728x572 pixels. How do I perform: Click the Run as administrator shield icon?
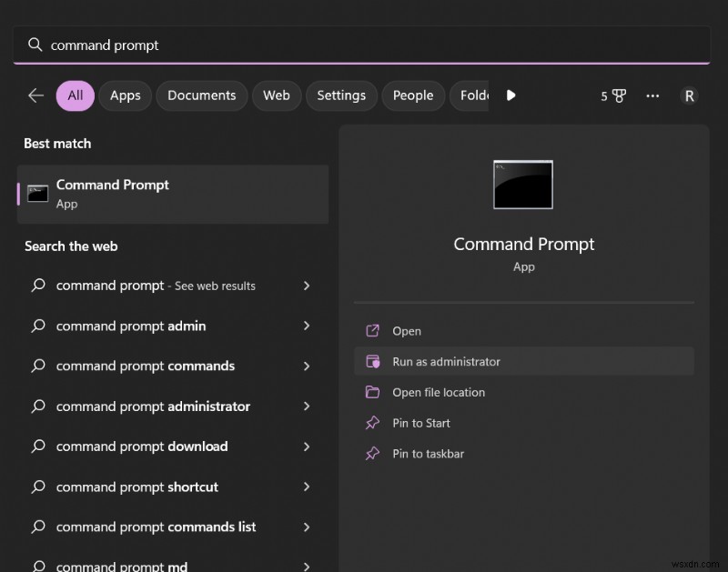pyautogui.click(x=372, y=361)
